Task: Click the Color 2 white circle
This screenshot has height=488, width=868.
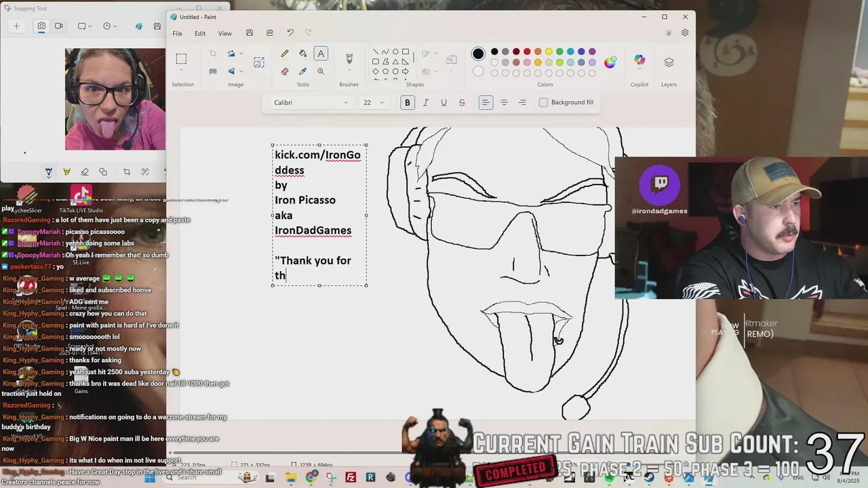Action: pyautogui.click(x=478, y=71)
